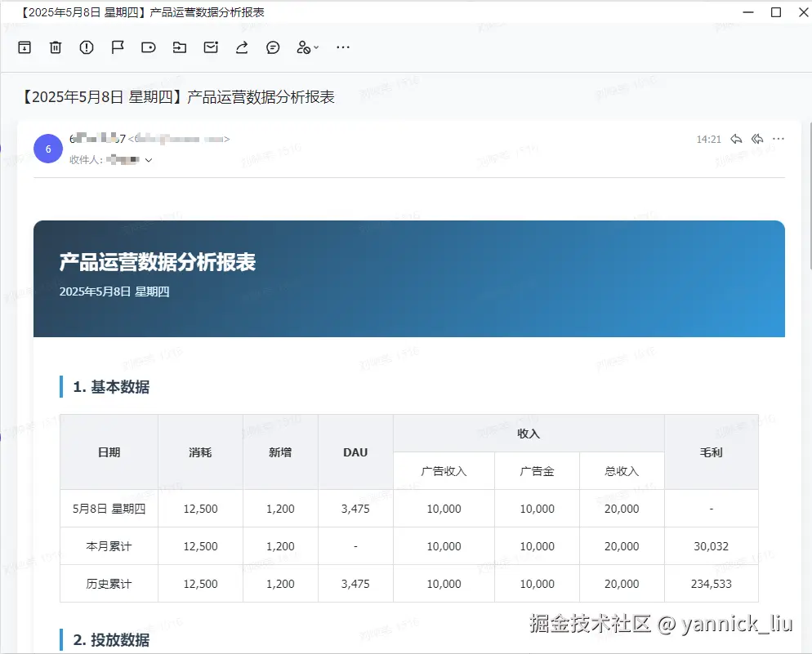Click the 新增 column header
The width and height of the screenshot is (812, 654).
pos(280,452)
